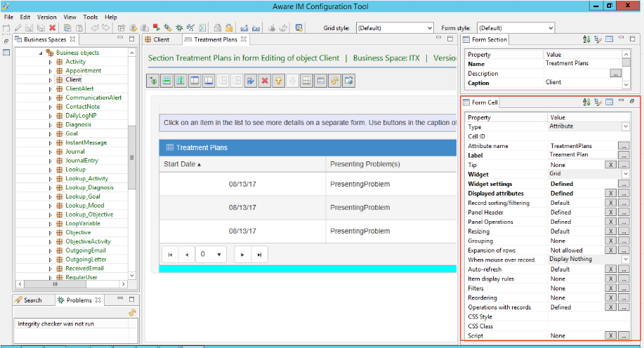
Task: Open the page number dropdown in grid pager
Action: 219,255
